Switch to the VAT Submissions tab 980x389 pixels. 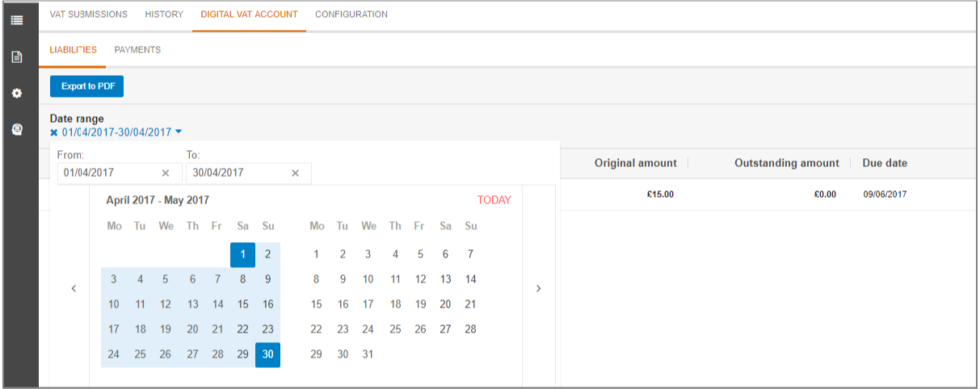pyautogui.click(x=89, y=15)
